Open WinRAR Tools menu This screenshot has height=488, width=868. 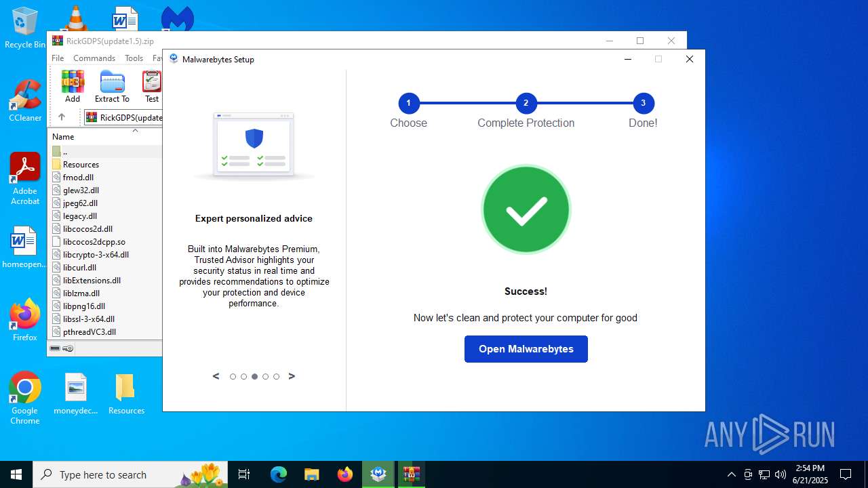[x=134, y=58]
